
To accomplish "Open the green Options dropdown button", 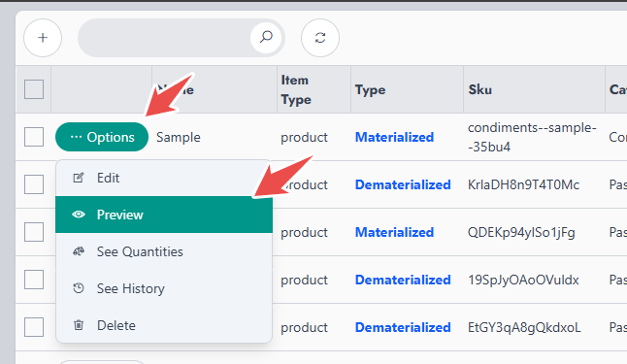I will 102,137.
